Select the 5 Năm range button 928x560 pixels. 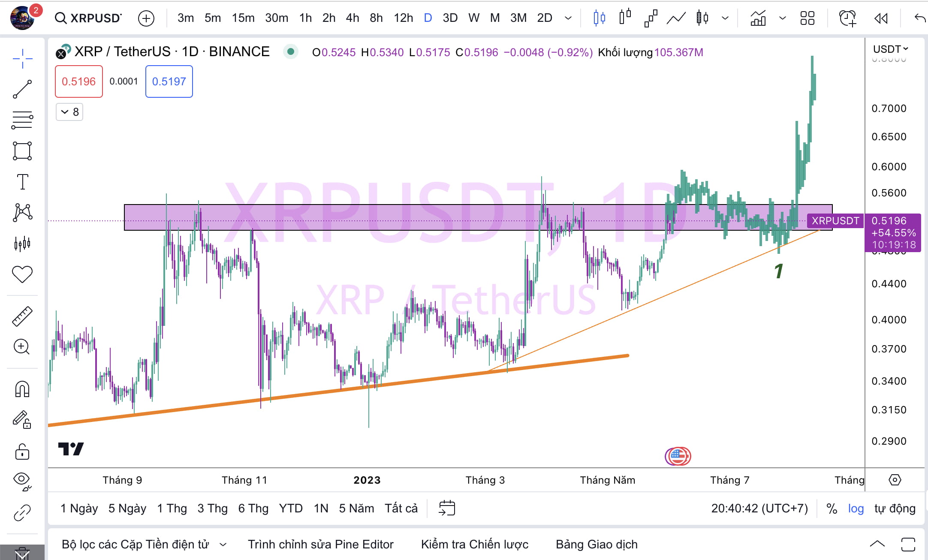356,508
